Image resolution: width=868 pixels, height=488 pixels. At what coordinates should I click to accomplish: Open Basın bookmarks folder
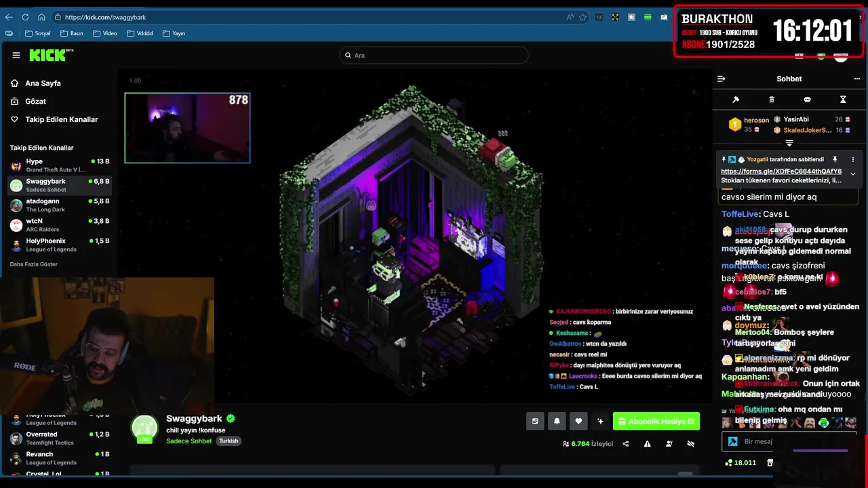[x=72, y=33]
